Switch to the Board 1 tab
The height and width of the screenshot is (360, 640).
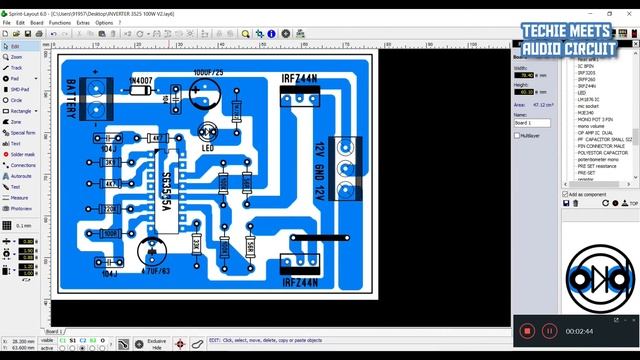point(54,331)
